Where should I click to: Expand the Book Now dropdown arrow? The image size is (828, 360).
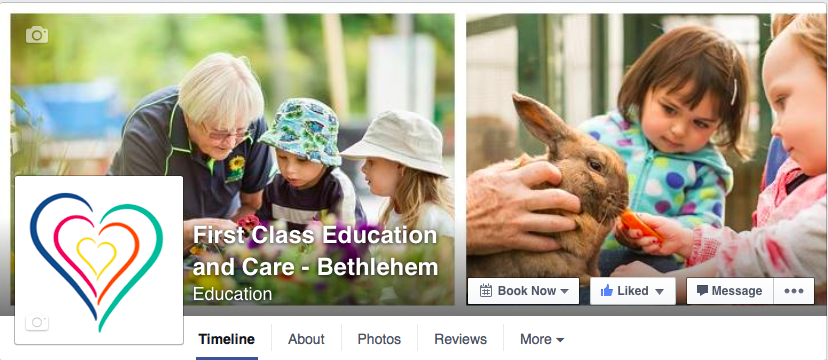(564, 291)
